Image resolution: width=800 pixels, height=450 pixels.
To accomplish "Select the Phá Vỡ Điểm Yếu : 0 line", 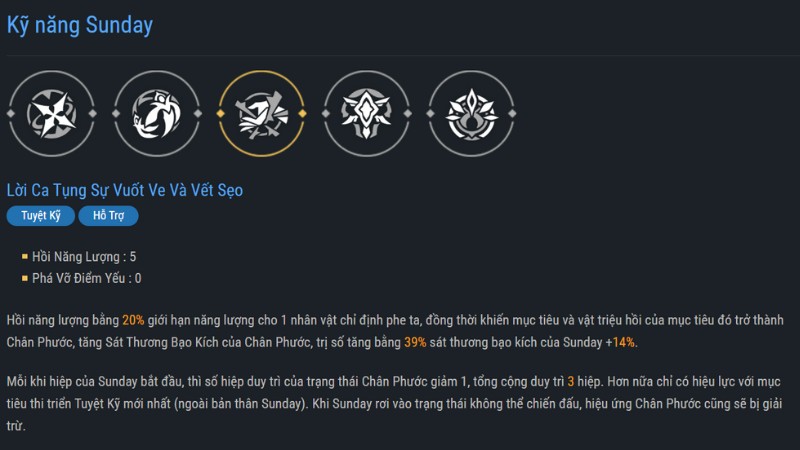I will pos(87,279).
